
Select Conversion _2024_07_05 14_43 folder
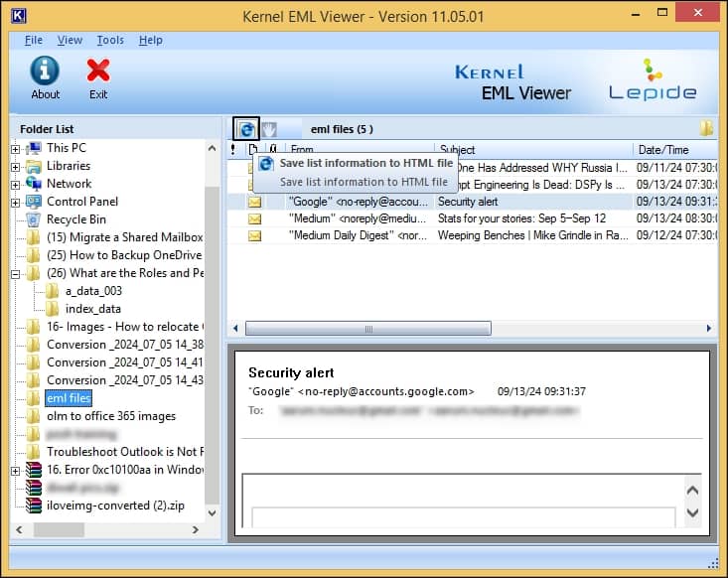(125, 380)
